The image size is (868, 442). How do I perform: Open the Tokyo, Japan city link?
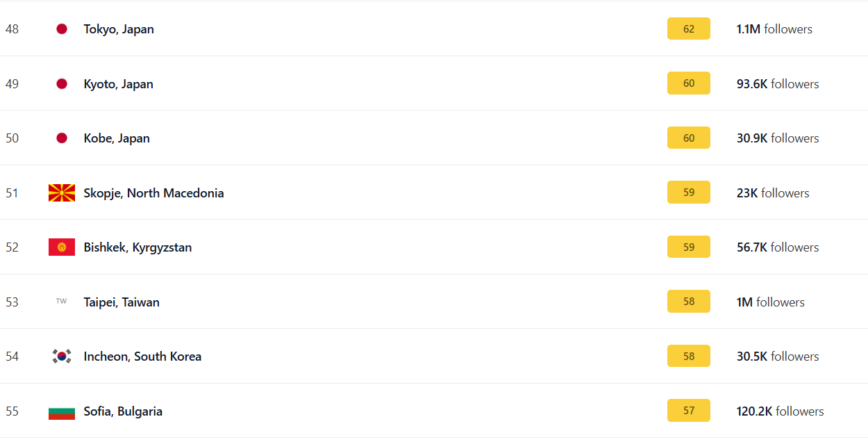pyautogui.click(x=119, y=29)
